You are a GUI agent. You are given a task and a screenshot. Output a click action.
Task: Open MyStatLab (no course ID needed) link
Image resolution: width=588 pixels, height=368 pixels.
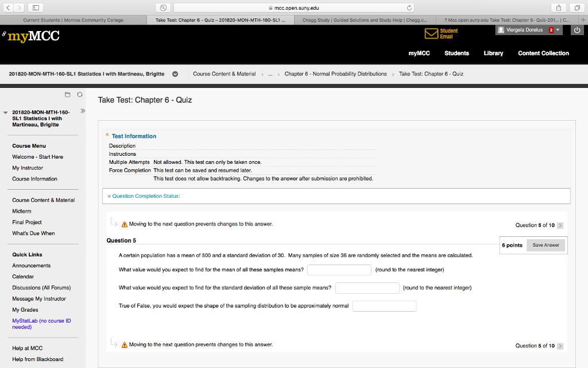point(41,324)
